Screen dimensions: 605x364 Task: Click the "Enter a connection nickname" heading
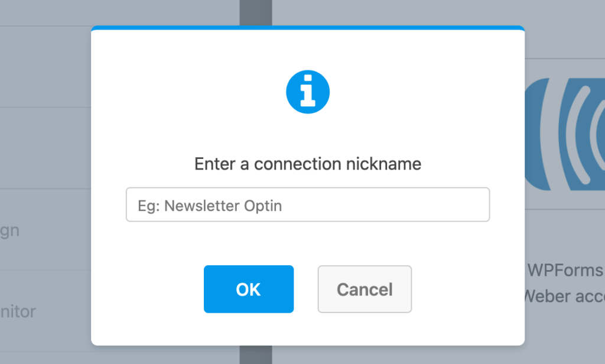(x=307, y=164)
